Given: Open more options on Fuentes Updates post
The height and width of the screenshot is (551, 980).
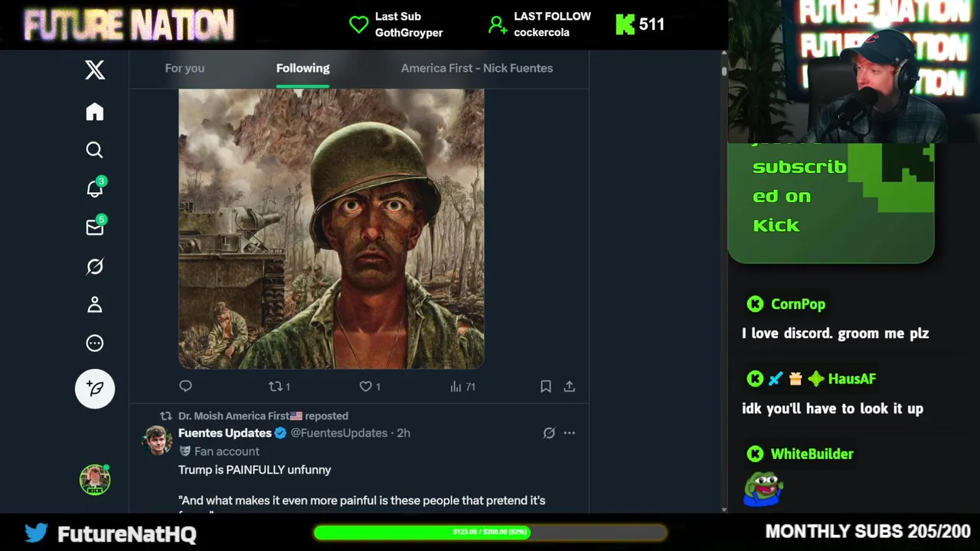Looking at the screenshot, I should point(570,433).
